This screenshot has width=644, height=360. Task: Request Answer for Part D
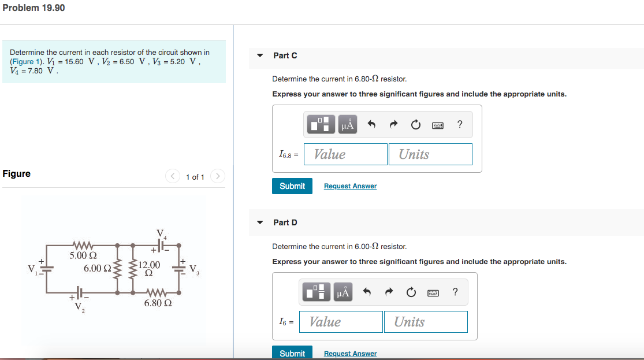pyautogui.click(x=351, y=354)
